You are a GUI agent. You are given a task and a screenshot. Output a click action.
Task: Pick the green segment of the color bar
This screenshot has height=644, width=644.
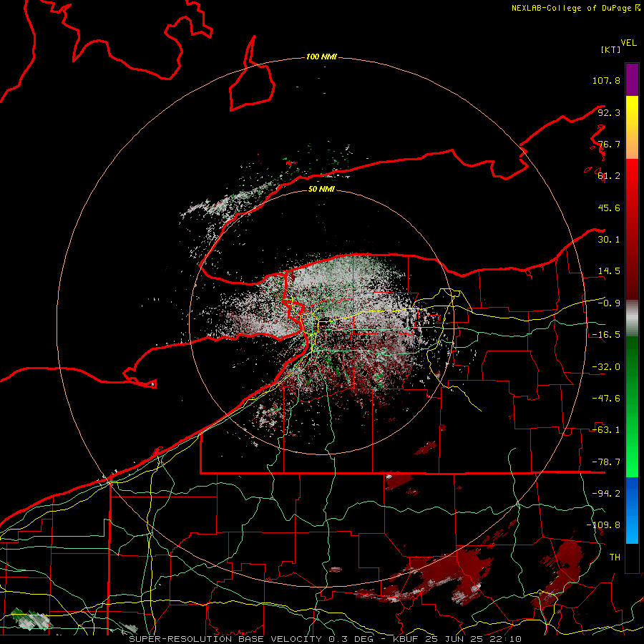pos(632,406)
